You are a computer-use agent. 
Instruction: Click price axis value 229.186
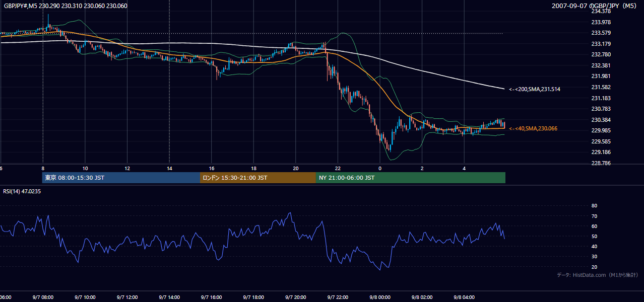click(600, 152)
